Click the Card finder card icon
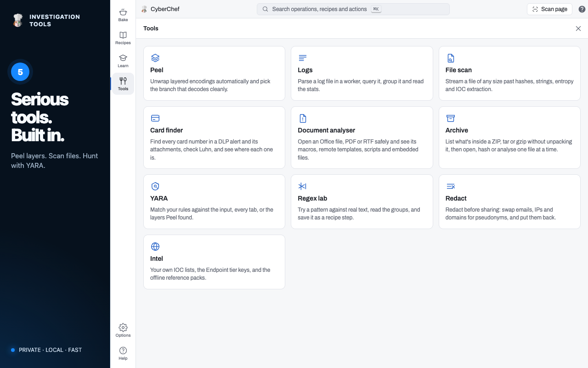 click(155, 118)
